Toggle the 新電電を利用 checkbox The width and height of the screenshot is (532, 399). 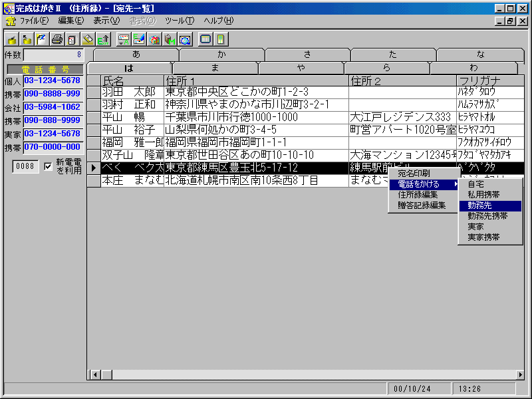click(48, 166)
